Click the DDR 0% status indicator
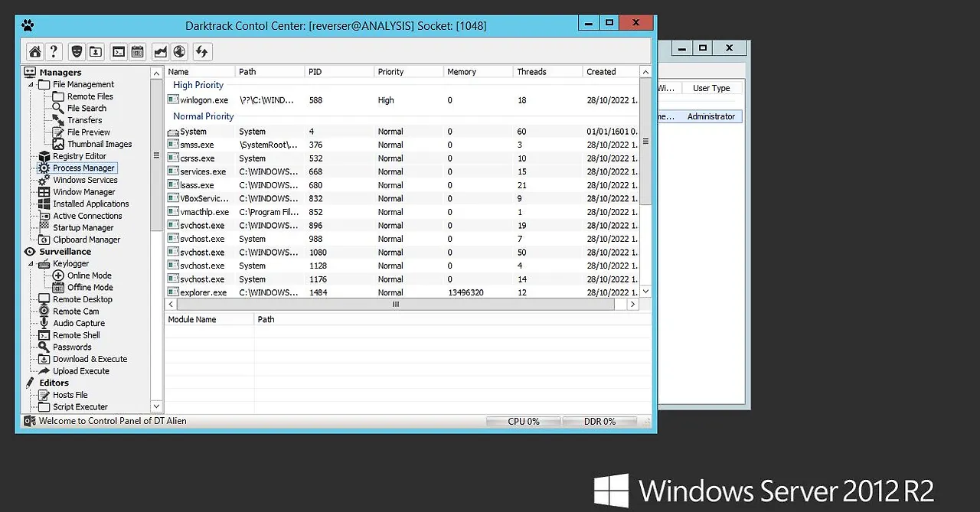The height and width of the screenshot is (512, 980). click(599, 422)
